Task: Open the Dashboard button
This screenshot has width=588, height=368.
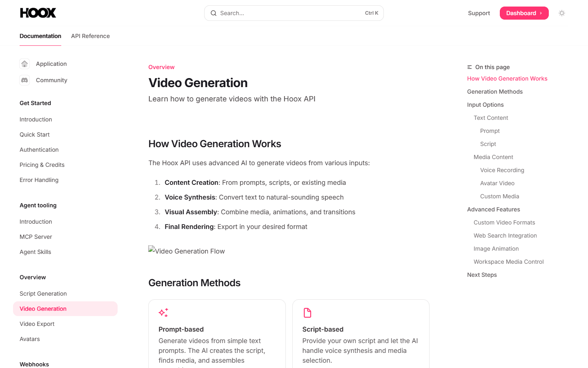Action: pyautogui.click(x=524, y=13)
